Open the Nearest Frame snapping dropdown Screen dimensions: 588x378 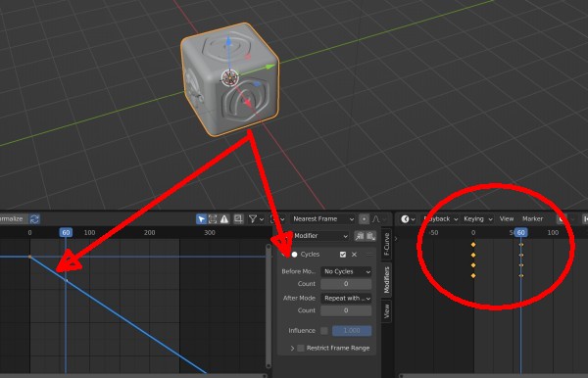tap(322, 218)
